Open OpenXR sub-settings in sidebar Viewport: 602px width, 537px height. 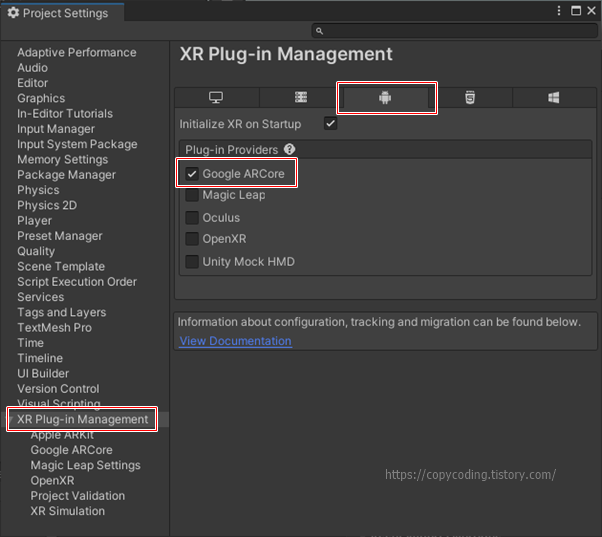(53, 481)
